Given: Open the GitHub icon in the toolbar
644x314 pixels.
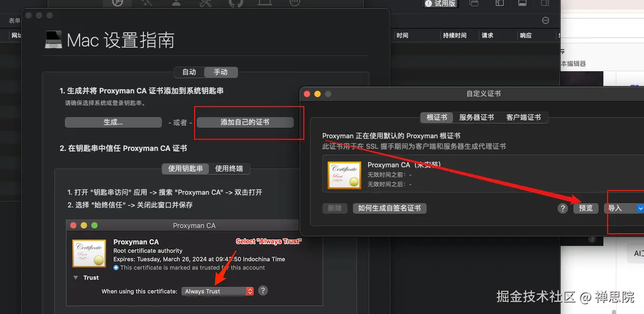Looking at the screenshot, I should click(236, 3).
